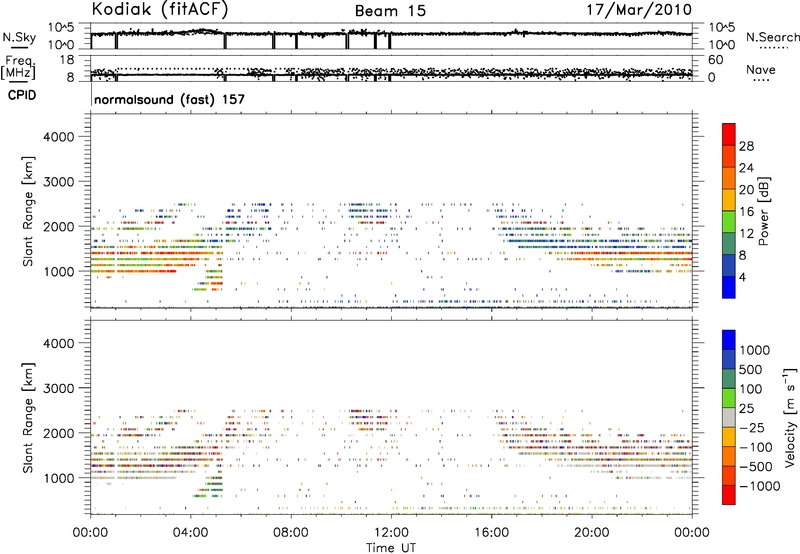
Task: Click the "28" tick on the Power colorbar
Action: point(746,146)
